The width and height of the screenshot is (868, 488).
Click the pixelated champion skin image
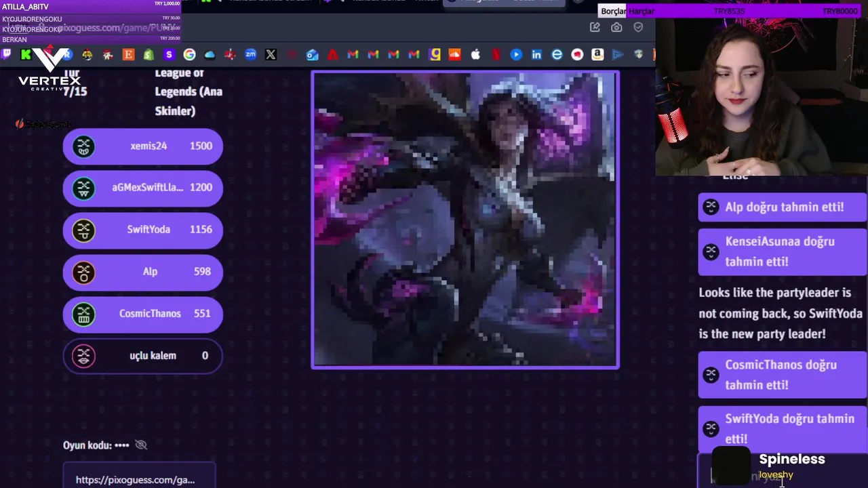click(465, 220)
